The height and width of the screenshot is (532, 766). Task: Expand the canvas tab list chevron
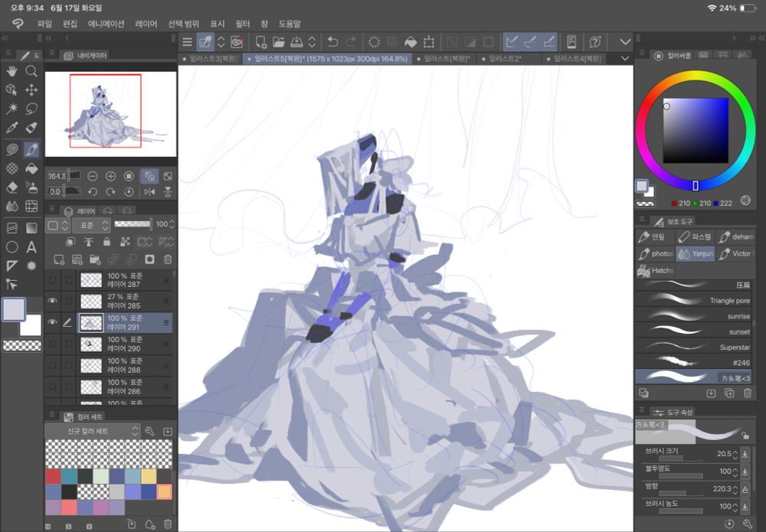(625, 59)
